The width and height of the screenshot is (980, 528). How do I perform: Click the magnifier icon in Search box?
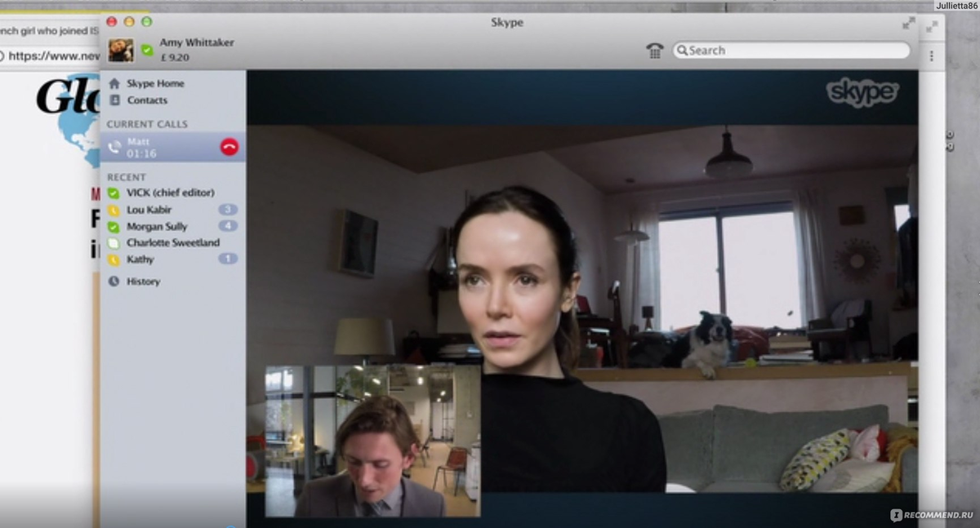point(682,51)
